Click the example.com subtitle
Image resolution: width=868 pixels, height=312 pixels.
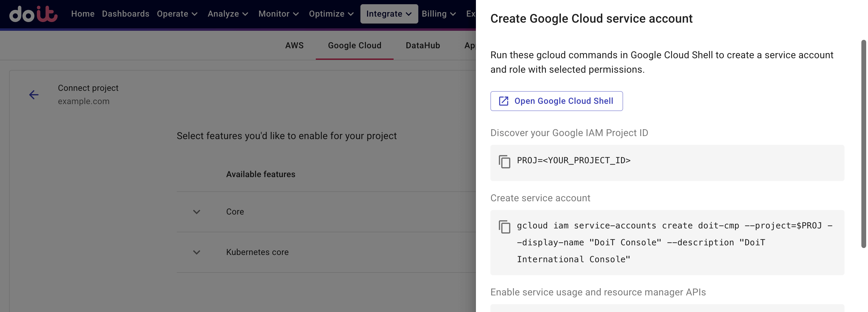84,101
